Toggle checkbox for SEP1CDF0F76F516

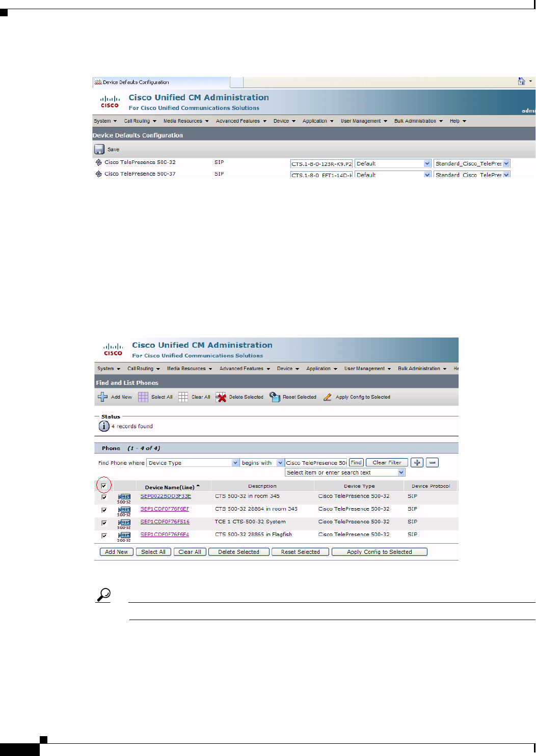coord(104,522)
